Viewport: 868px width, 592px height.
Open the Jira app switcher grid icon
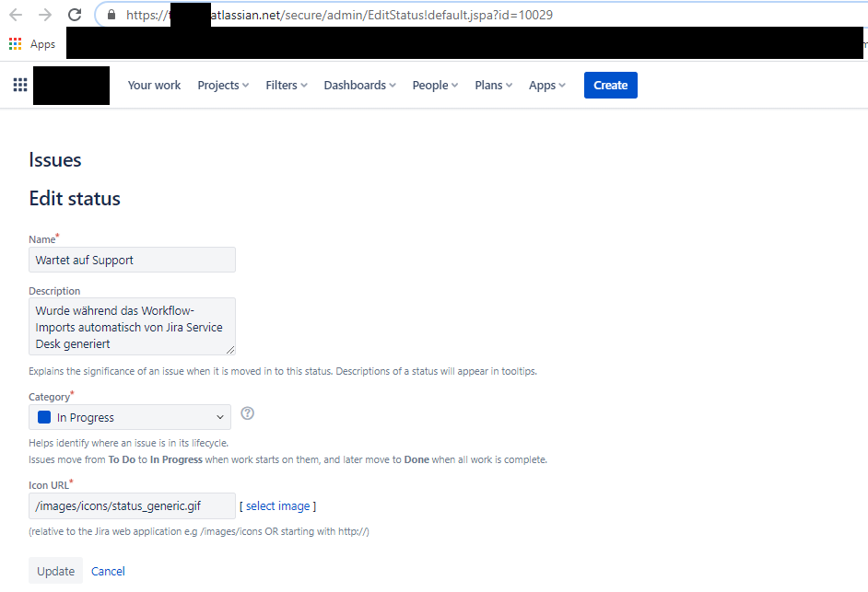[x=20, y=85]
